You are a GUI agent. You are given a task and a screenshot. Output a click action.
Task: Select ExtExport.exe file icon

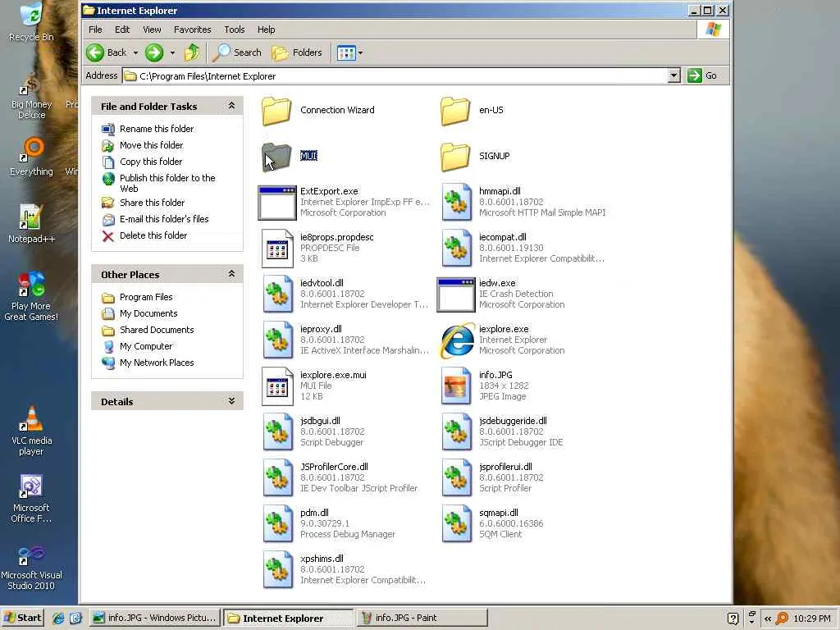[277, 203]
